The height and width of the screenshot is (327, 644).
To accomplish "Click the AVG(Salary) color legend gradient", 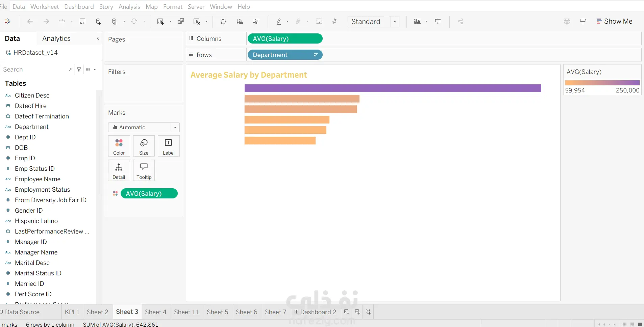I will click(x=602, y=83).
